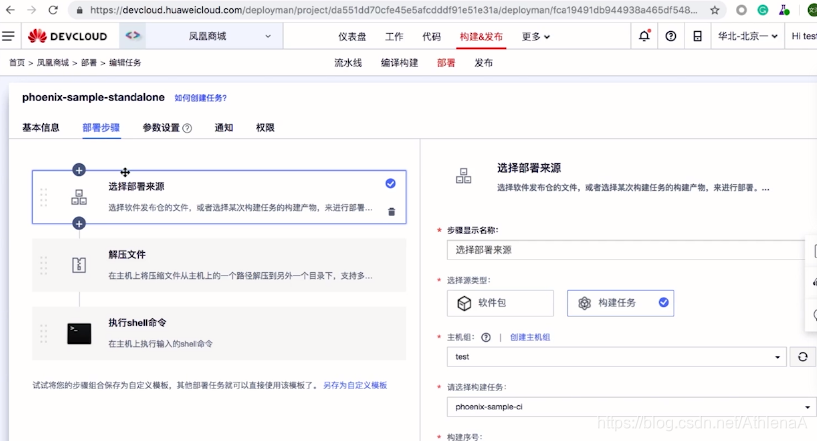Add a step below 选择部署来源
Viewport: 817px width, 441px height.
[79, 224]
